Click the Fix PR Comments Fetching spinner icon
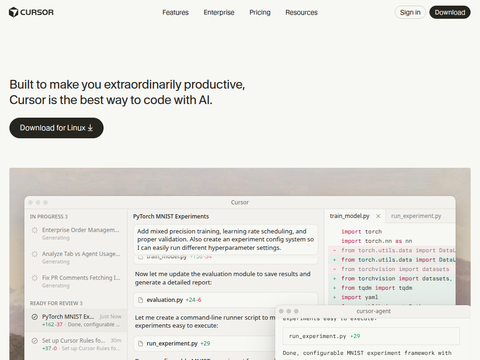Screen dimensions: 480x360 coord(34,278)
